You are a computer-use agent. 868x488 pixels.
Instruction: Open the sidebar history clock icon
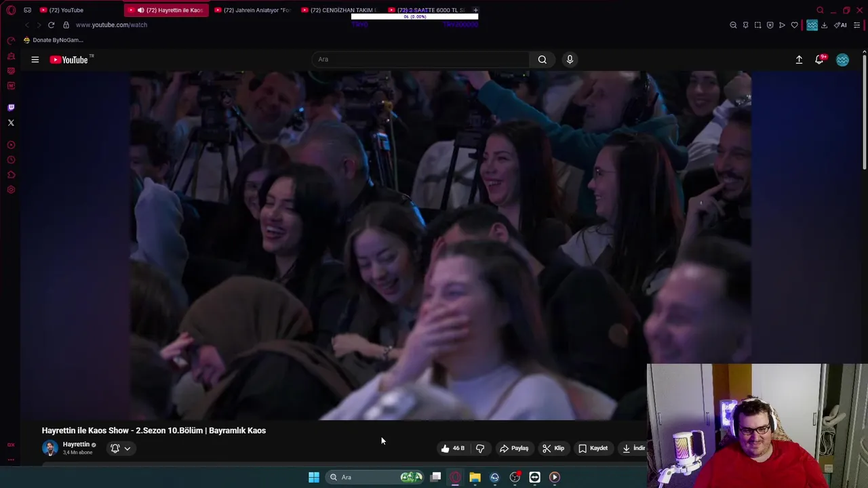tap(11, 160)
